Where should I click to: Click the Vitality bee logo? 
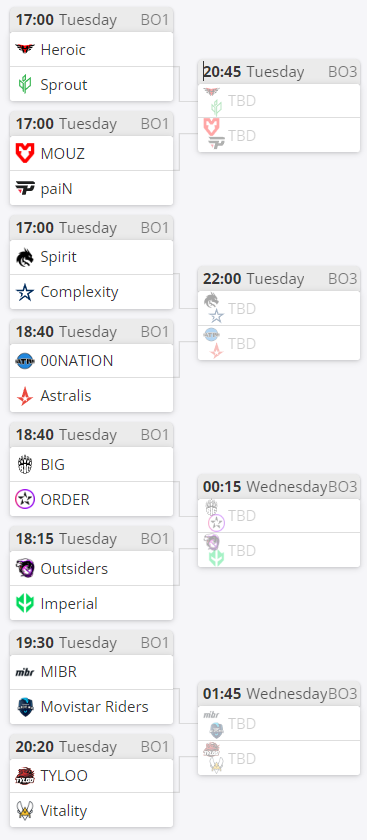click(x=25, y=811)
